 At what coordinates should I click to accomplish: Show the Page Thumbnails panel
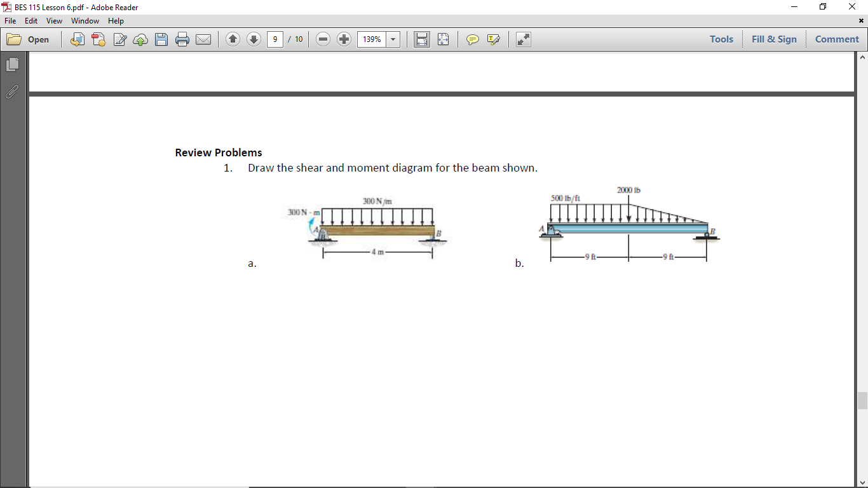(x=11, y=64)
